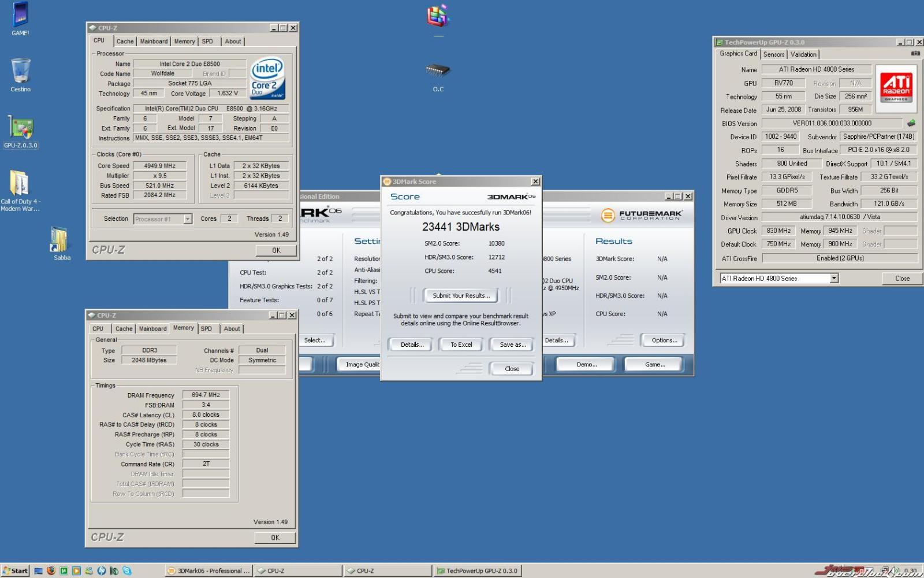Click the Futuremark Corporation logo

(641, 216)
